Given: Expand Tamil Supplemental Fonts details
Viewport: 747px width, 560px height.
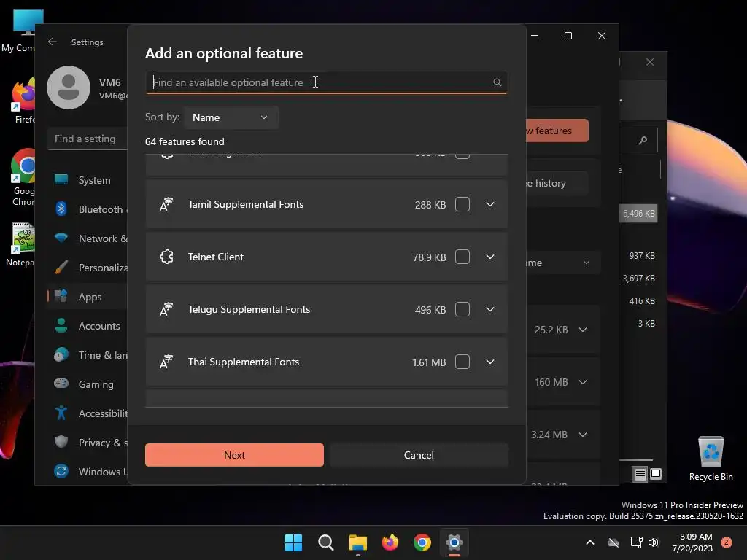Looking at the screenshot, I should click(489, 204).
